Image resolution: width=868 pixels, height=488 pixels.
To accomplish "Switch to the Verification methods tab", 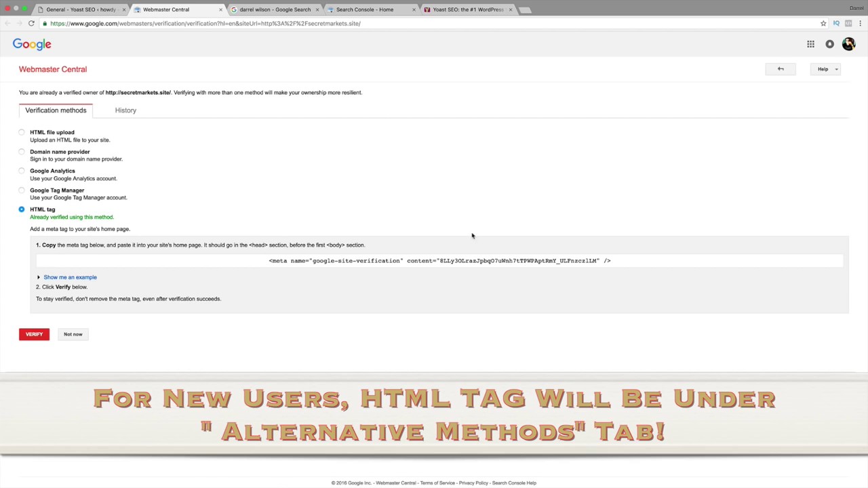I will pyautogui.click(x=56, y=110).
